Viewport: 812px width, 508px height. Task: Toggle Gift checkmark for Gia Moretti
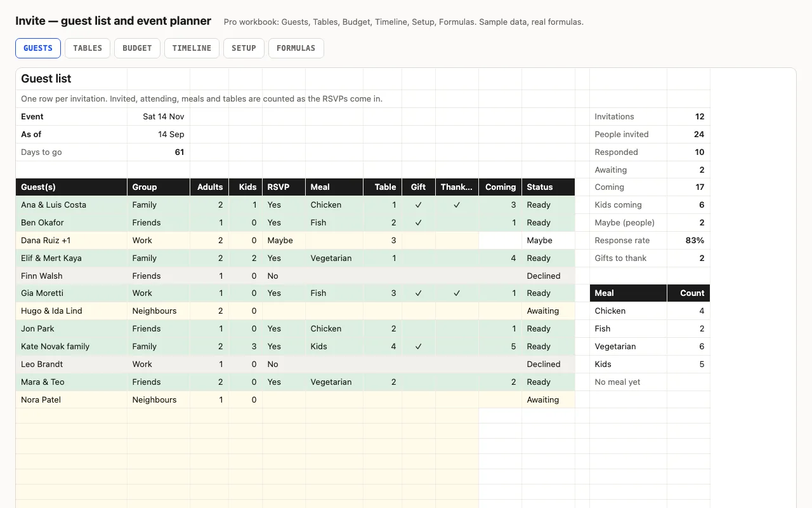419,293
